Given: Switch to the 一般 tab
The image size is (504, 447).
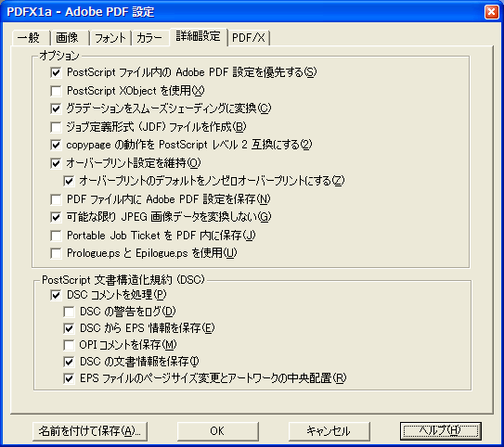Looking at the screenshot, I should click(x=30, y=38).
